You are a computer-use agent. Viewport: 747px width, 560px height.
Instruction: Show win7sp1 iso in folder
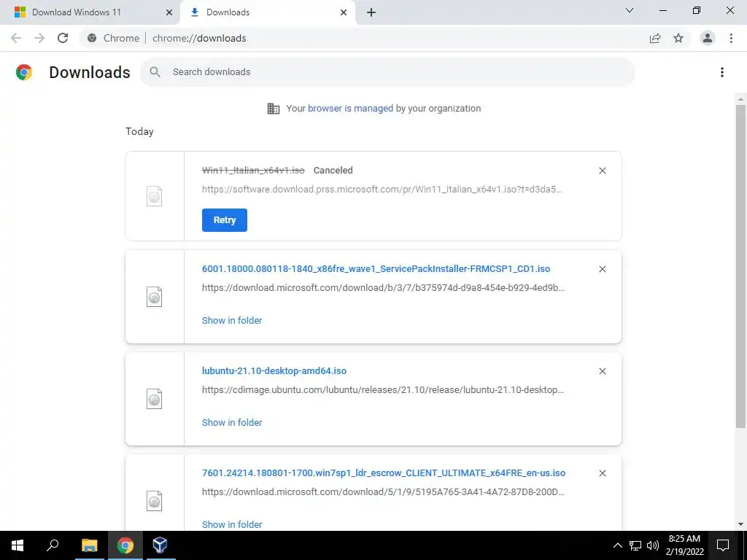point(232,524)
